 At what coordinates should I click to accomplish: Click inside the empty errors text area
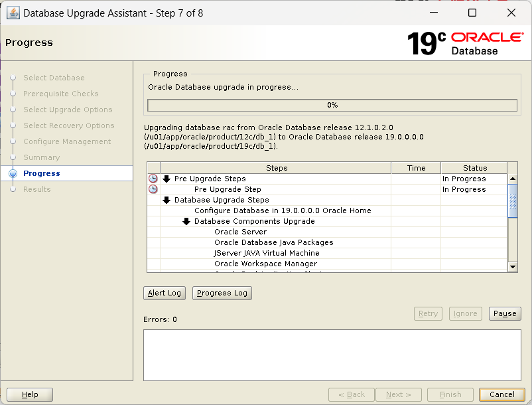point(332,355)
